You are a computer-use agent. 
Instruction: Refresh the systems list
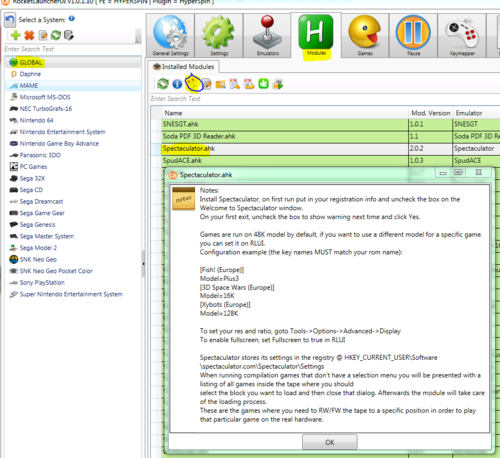pos(56,35)
